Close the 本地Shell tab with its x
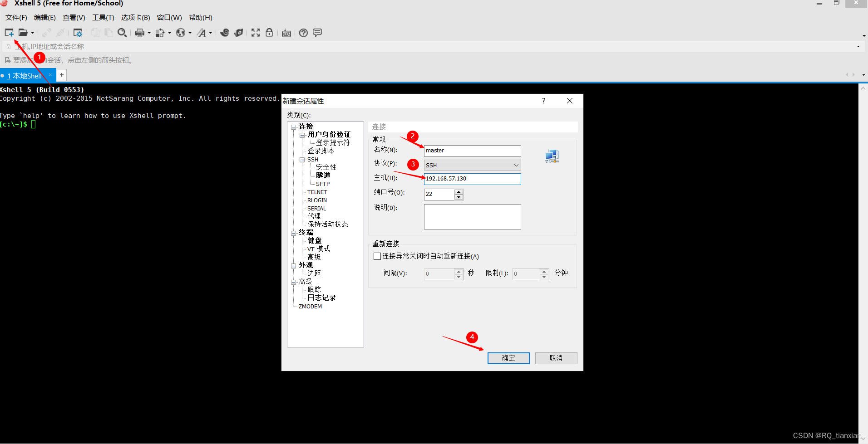Screen dimensions: 868x444 [x=50, y=75]
